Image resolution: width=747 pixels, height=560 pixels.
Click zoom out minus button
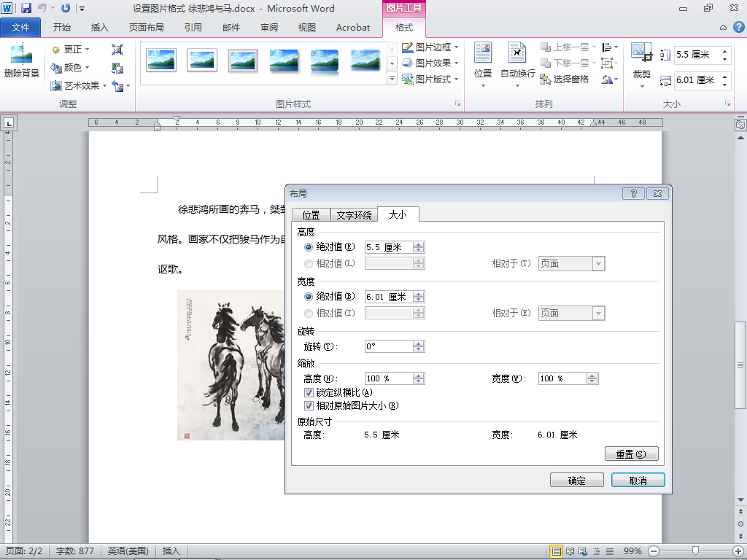654,551
